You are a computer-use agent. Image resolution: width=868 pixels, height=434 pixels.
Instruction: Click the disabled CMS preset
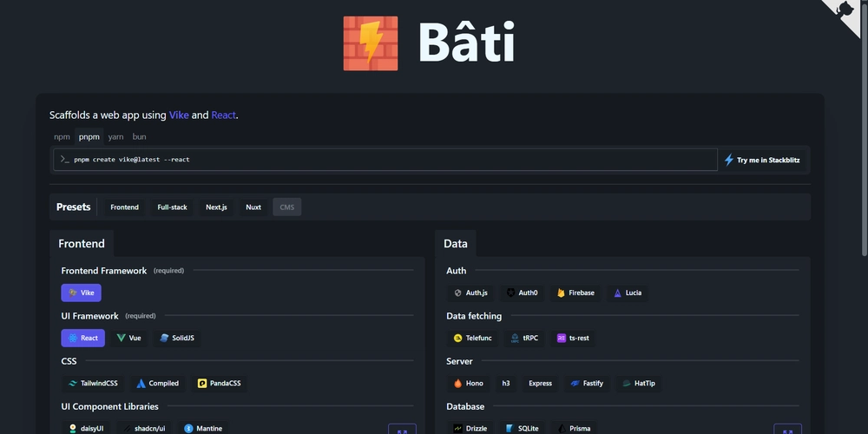coord(286,207)
